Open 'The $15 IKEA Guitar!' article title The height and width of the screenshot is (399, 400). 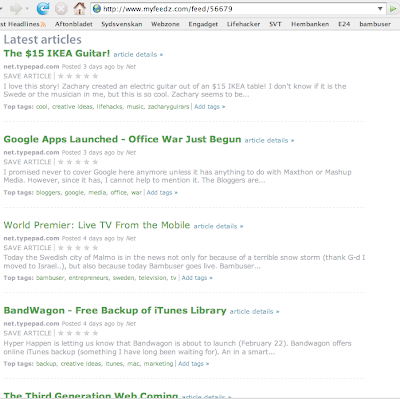[x=57, y=53]
